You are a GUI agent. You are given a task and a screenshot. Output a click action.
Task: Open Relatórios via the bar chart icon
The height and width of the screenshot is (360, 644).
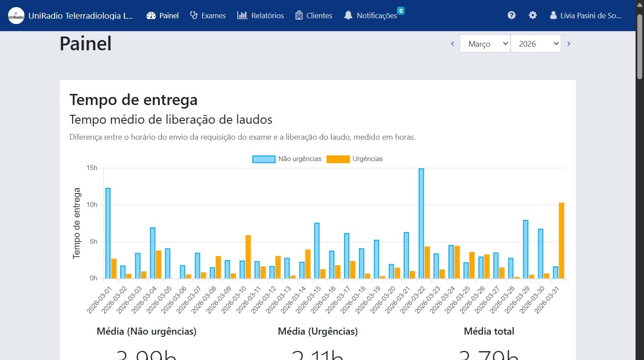[x=241, y=15]
